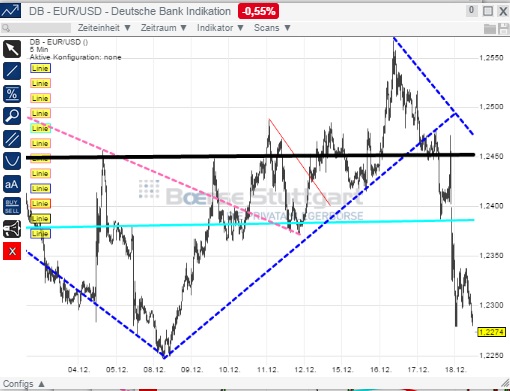Image resolution: width=510 pixels, height=391 pixels.
Task: Click the 1,2300 price axis label
Action: tap(491, 305)
